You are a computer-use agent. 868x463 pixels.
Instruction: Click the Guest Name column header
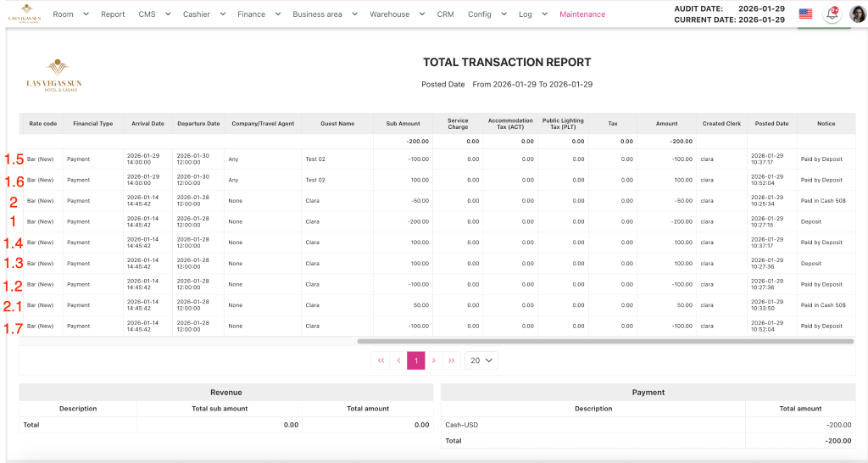click(337, 124)
